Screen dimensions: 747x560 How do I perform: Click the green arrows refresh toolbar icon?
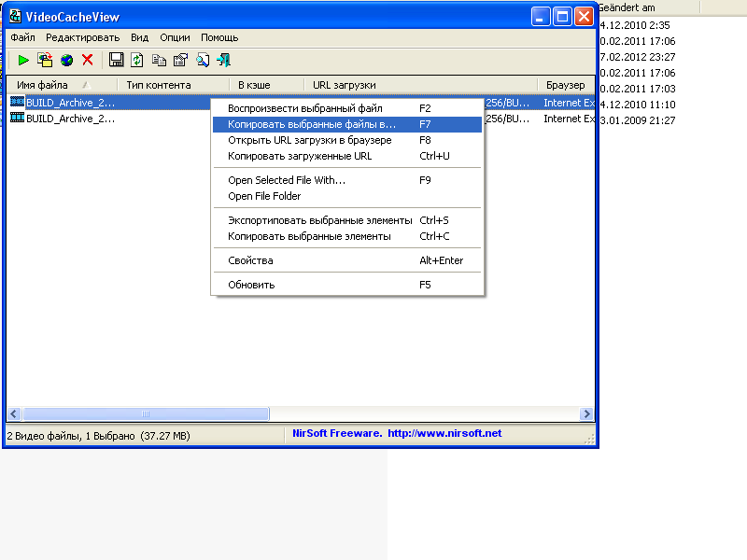click(x=137, y=60)
